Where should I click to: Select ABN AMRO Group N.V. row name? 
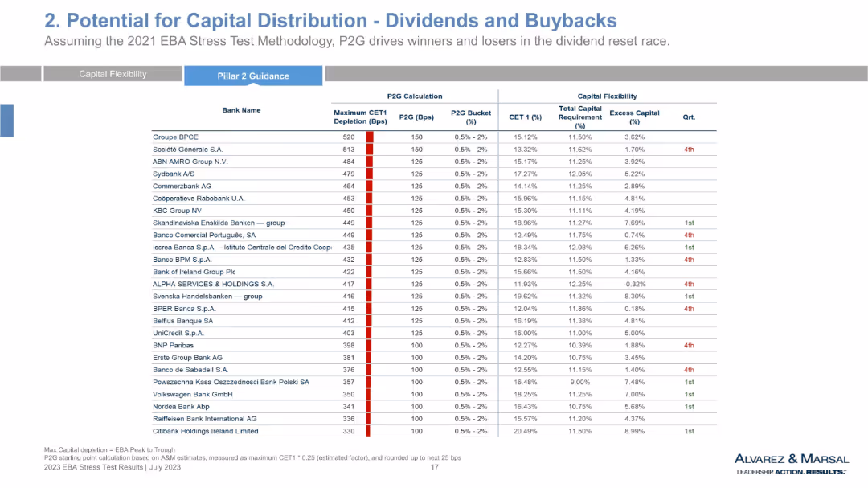tap(190, 161)
